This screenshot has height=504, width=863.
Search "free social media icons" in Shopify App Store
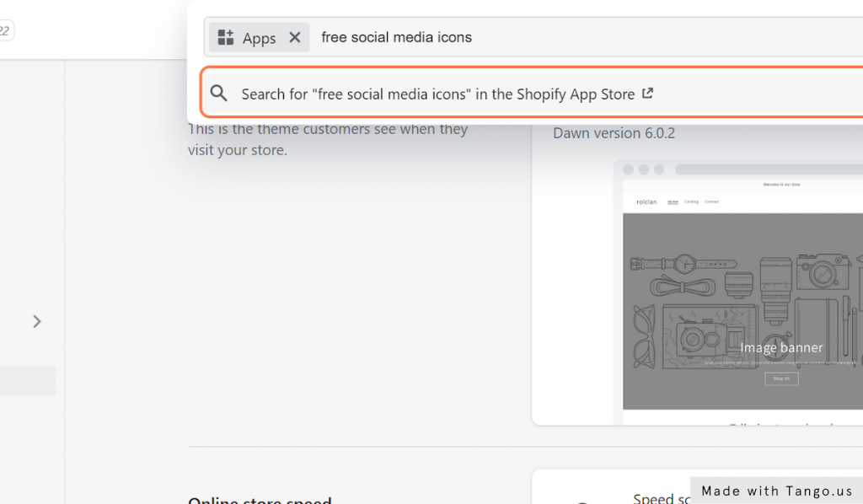pyautogui.click(x=533, y=93)
